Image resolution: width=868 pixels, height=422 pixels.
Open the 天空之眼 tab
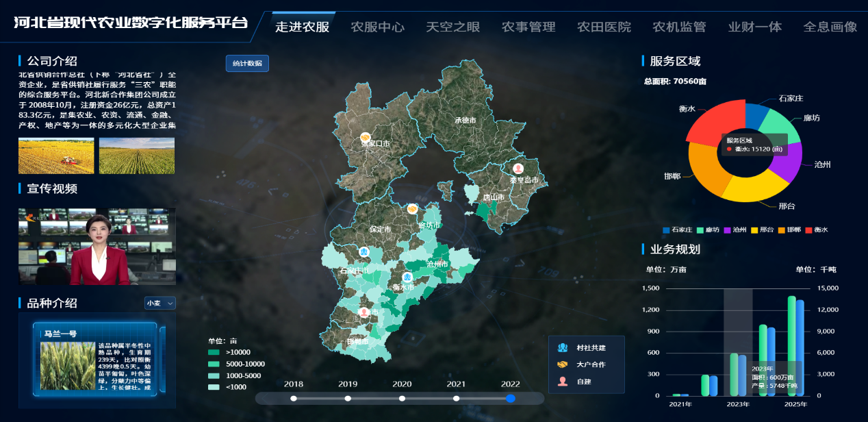pos(452,27)
